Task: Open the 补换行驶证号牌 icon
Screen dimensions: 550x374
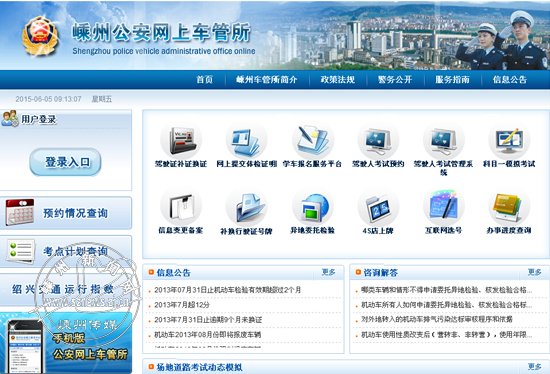Action: point(247,208)
